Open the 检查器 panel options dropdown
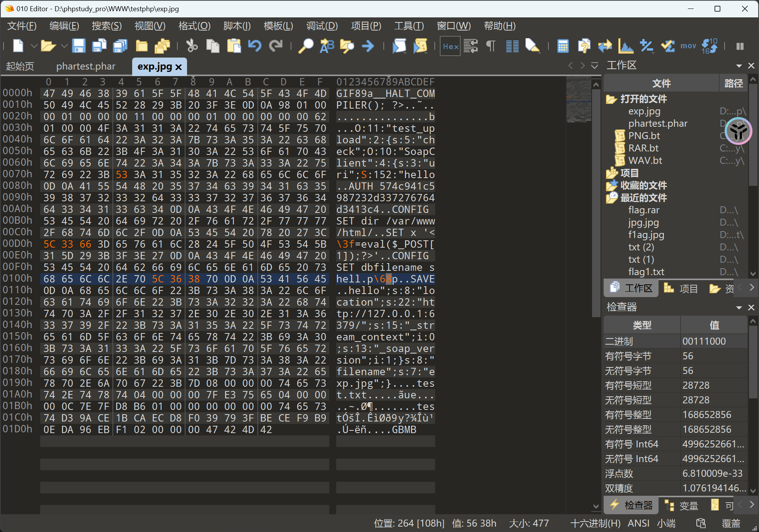759x532 pixels. [739, 308]
